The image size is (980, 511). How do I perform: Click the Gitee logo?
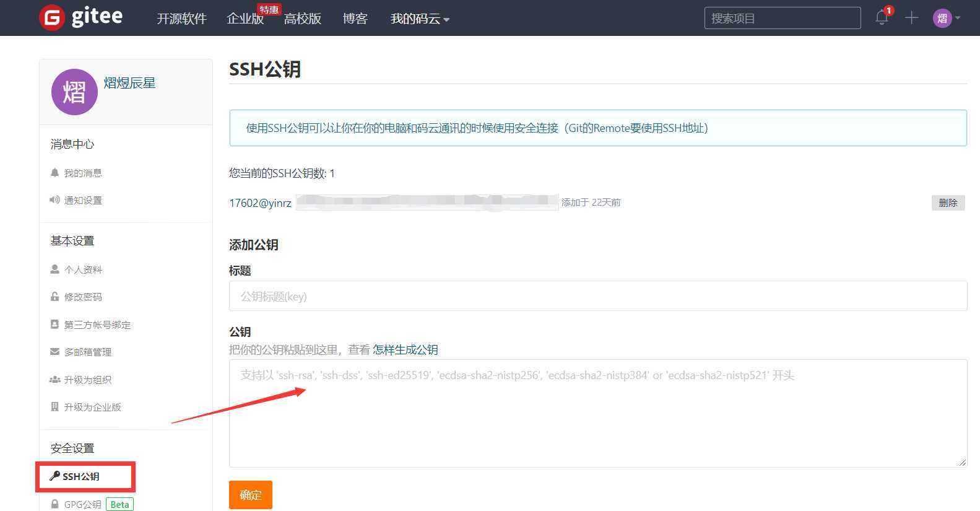click(x=81, y=17)
